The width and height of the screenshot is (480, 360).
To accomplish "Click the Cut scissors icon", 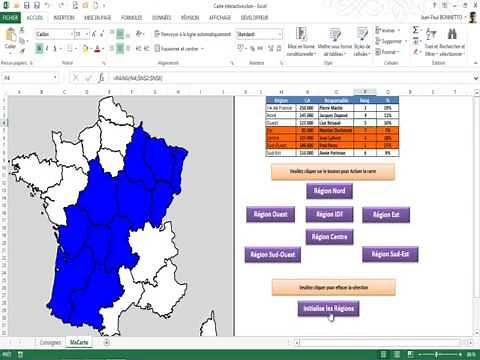I will [22, 30].
